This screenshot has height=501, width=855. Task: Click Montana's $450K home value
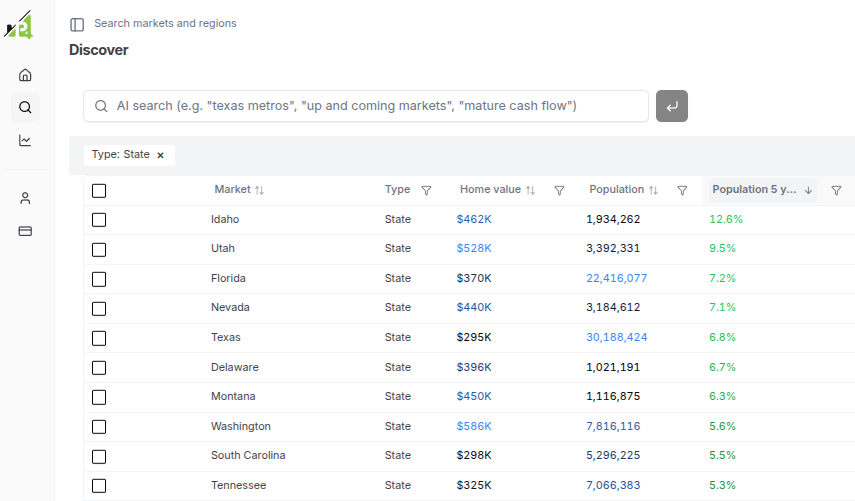474,396
